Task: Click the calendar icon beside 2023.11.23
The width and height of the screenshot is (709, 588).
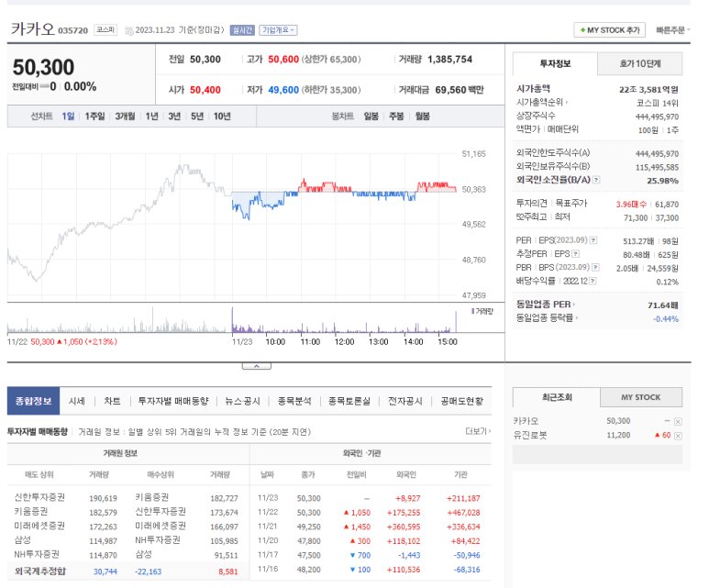Action: click(x=129, y=31)
